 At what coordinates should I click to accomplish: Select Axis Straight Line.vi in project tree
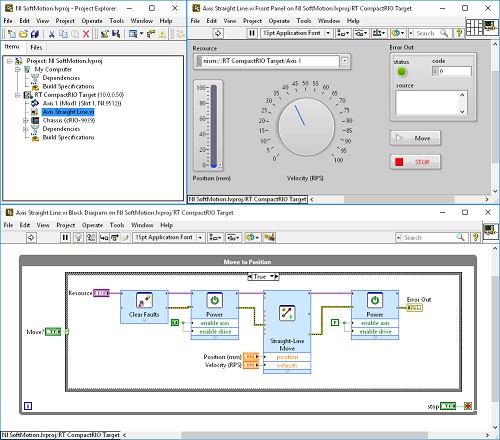68,112
